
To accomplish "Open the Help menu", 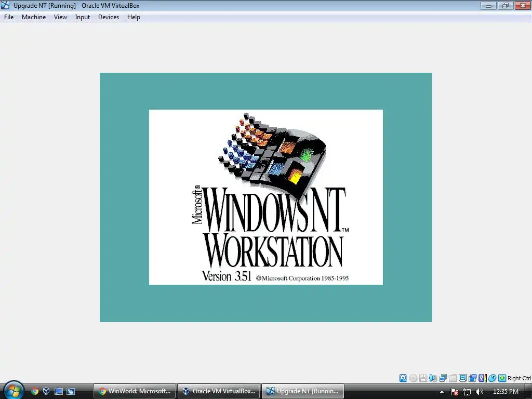I will click(x=134, y=17).
